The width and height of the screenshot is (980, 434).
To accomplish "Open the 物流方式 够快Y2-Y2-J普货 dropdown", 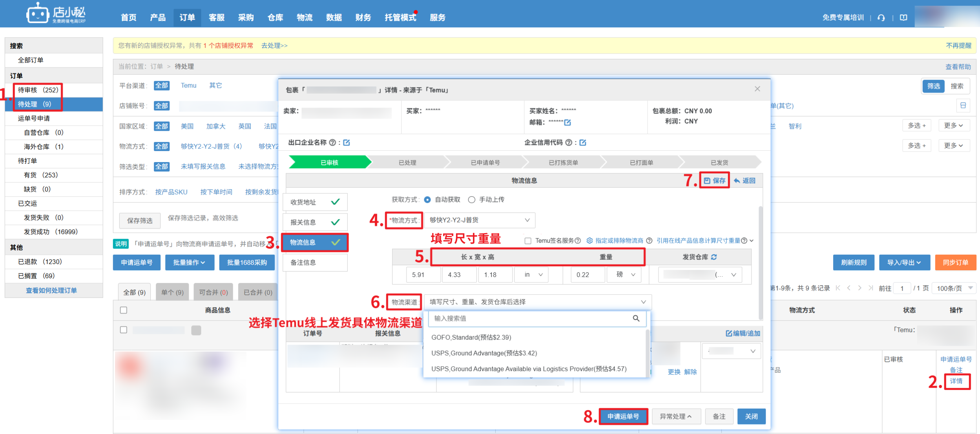I will tap(479, 220).
